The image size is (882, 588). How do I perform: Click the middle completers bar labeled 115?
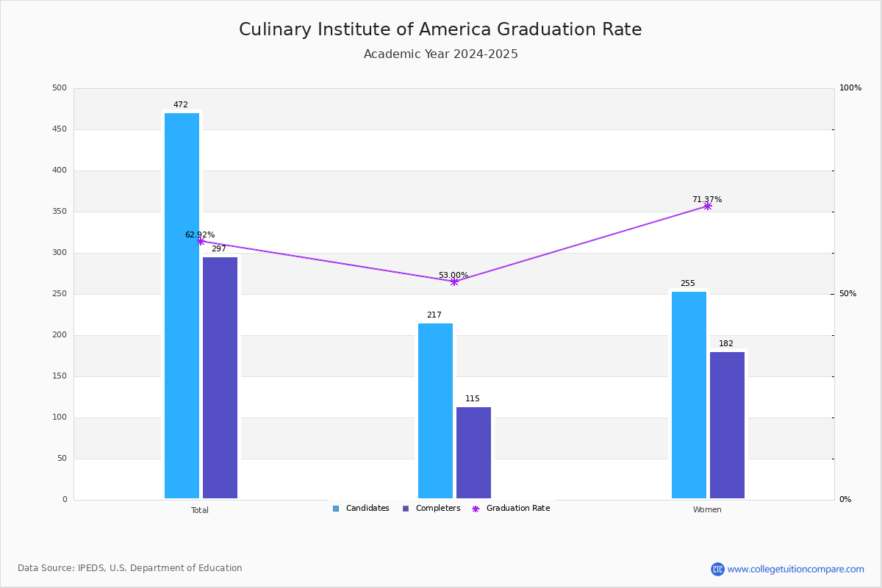[x=473, y=453]
